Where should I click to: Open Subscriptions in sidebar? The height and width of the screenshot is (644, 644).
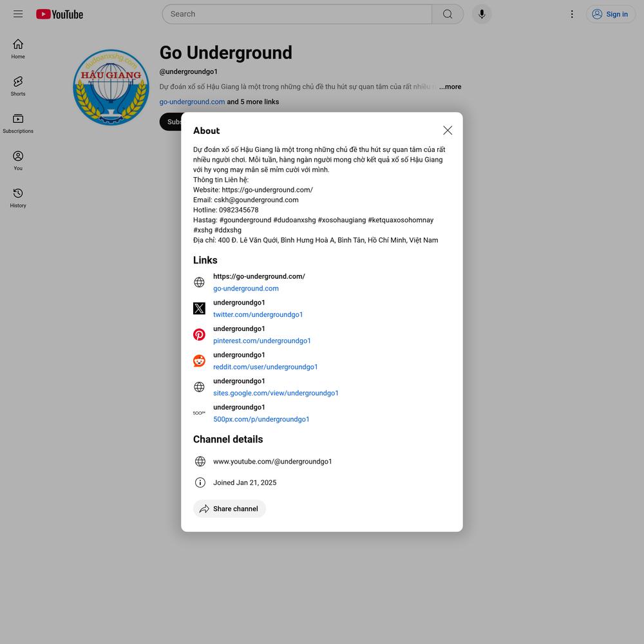[18, 123]
